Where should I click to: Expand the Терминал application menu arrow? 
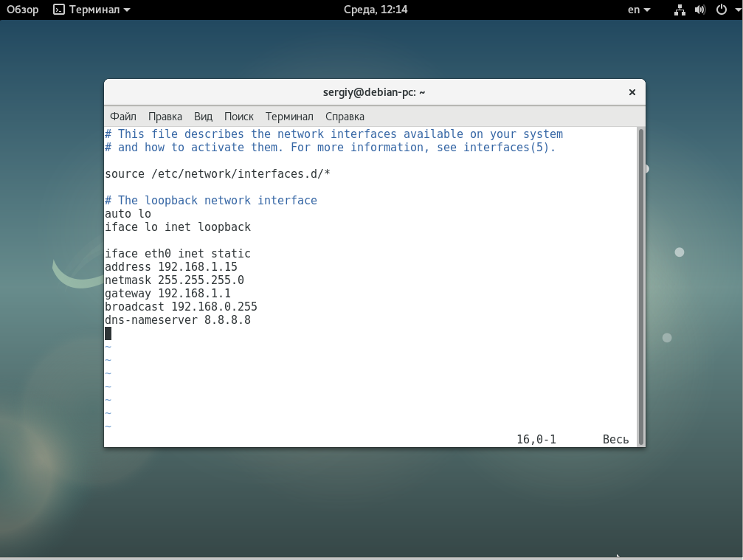pos(127,10)
